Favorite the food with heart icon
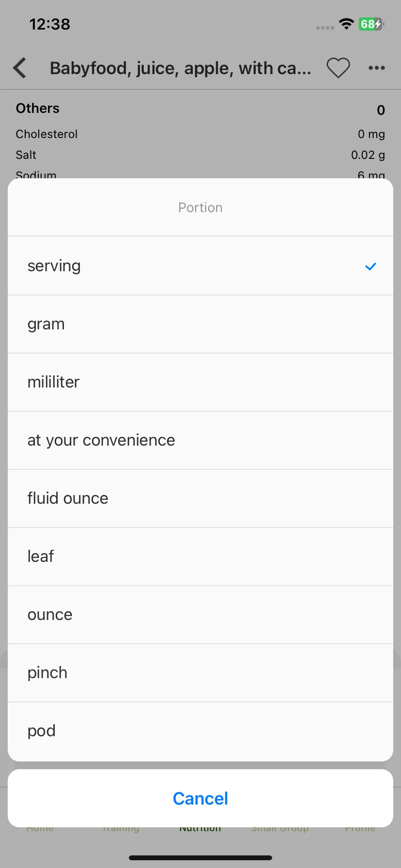Viewport: 401px width, 868px height. tap(338, 68)
